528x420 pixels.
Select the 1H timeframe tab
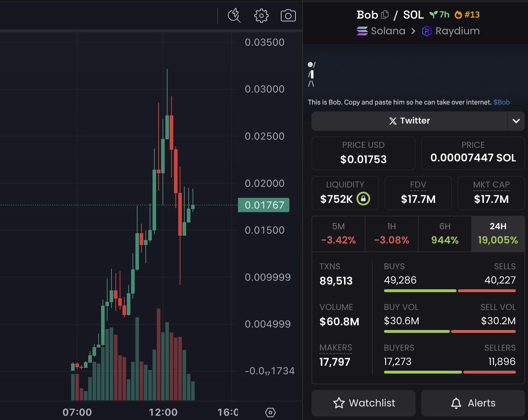click(392, 234)
